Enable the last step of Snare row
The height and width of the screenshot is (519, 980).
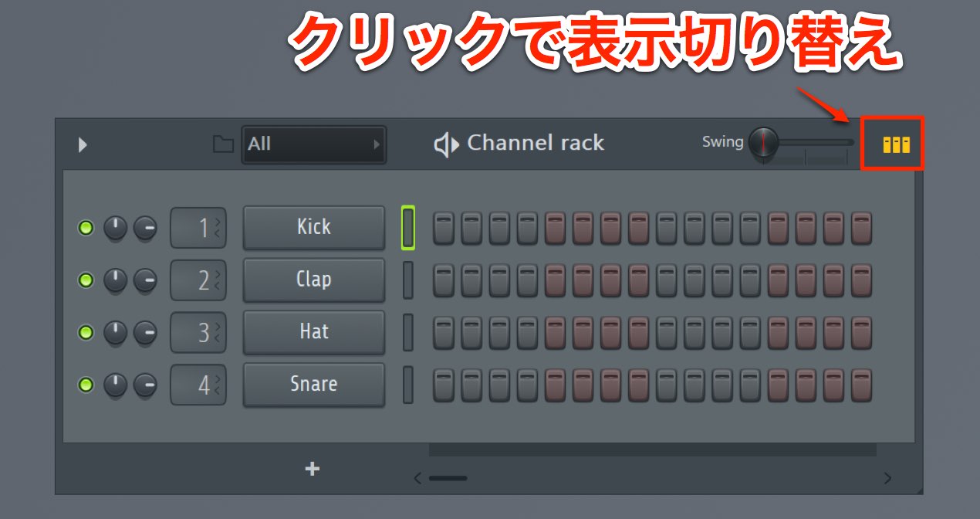click(862, 386)
